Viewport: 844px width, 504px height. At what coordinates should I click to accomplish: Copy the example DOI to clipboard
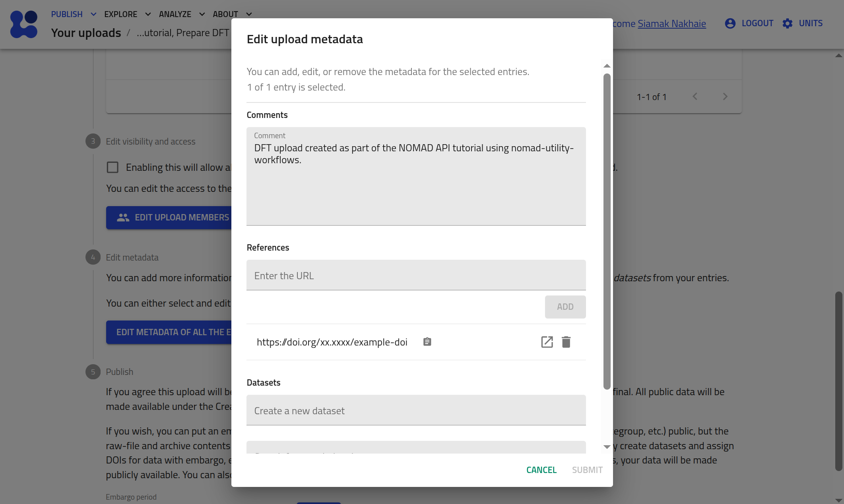[x=427, y=342]
